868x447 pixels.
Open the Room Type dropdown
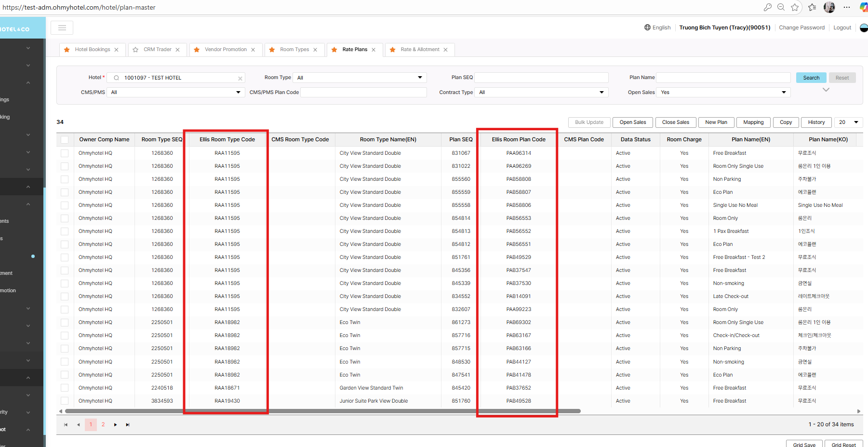360,78
